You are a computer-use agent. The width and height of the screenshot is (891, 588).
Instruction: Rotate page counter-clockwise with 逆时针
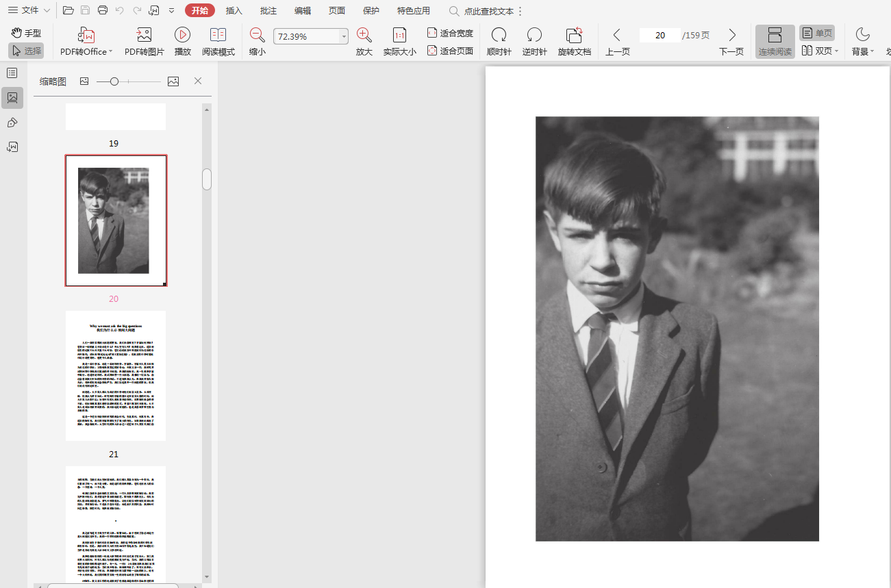pyautogui.click(x=534, y=36)
